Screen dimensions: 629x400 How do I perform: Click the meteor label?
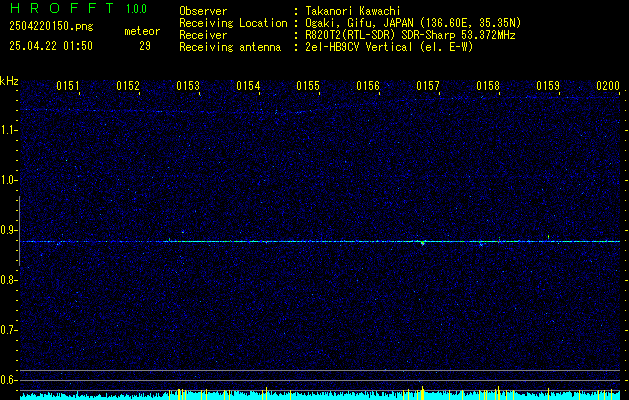[142, 31]
